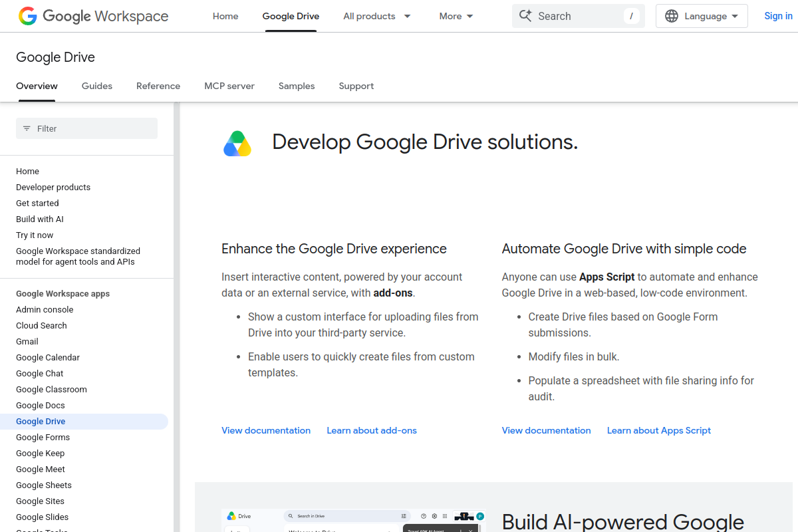Select Google Docs in sidebar
Screen dimensions: 798x532
pos(41,405)
